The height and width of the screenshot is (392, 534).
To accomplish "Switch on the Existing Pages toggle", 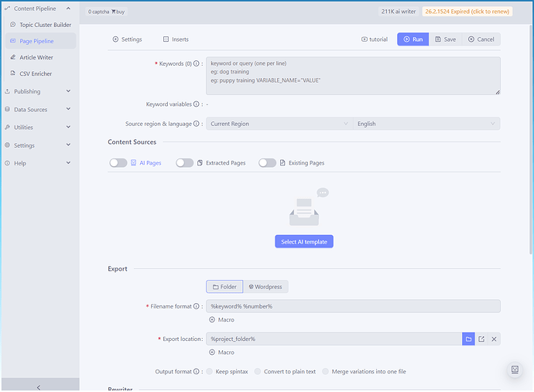I will click(267, 163).
